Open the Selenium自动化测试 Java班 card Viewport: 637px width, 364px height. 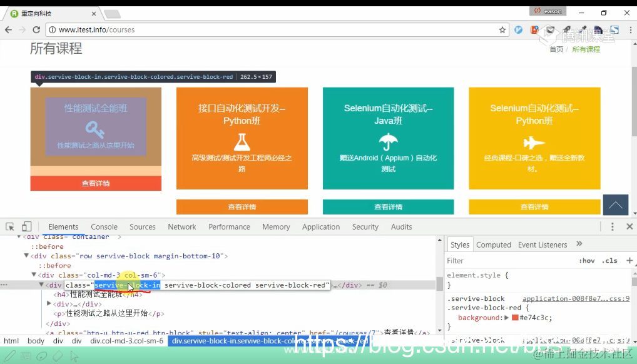(x=388, y=138)
